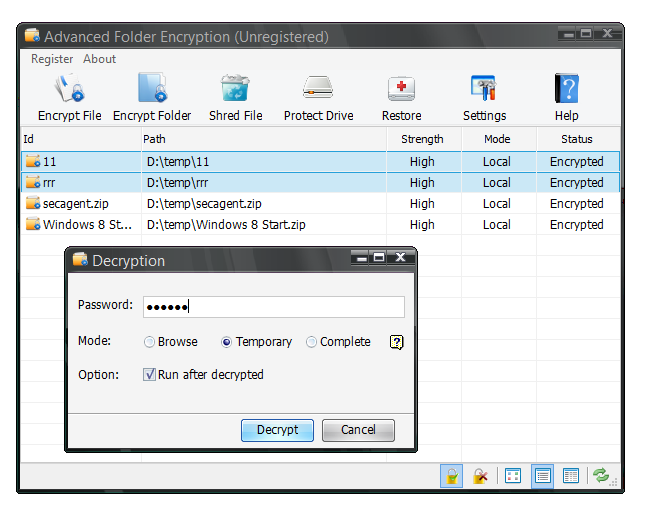Image resolution: width=645 pixels, height=520 pixels.
Task: Open the Encrypt Folder tool
Action: [x=152, y=98]
